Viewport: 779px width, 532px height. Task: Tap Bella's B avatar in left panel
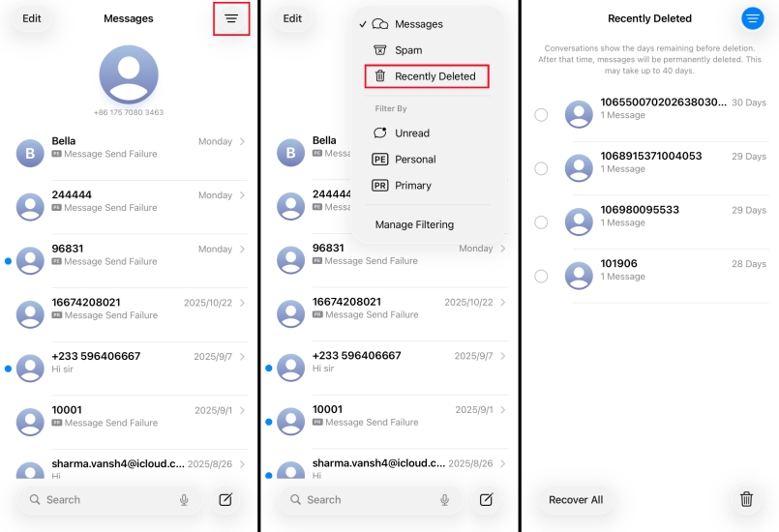[x=30, y=153]
